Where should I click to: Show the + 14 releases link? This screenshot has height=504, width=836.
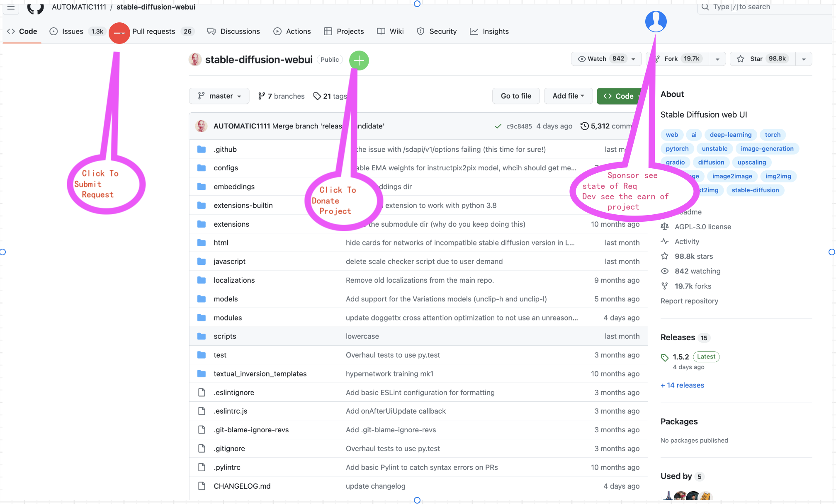click(682, 385)
